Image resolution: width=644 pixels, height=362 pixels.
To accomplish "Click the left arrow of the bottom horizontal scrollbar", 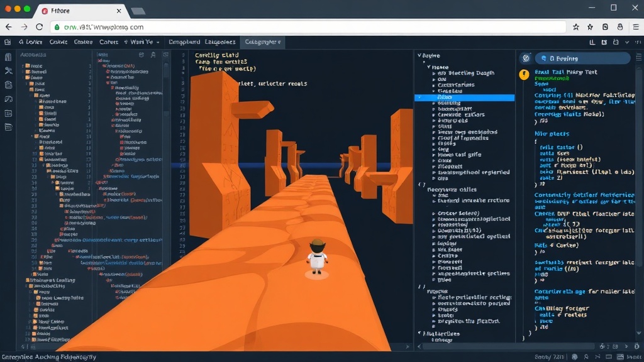I will tap(419, 347).
